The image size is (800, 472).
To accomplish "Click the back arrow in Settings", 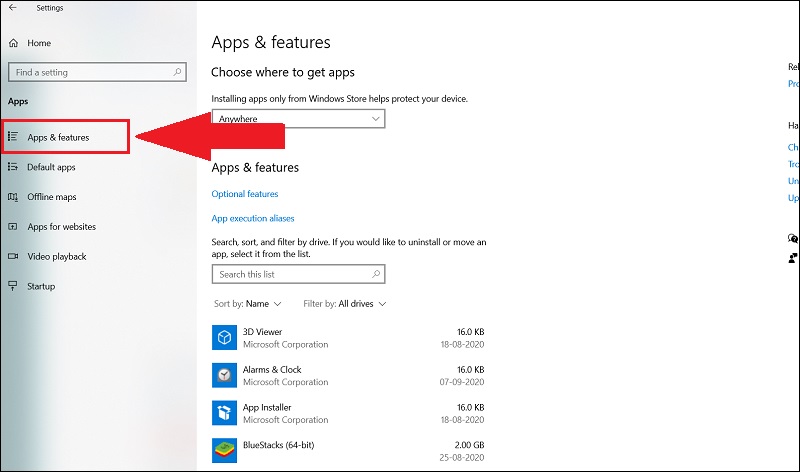I will [x=13, y=8].
